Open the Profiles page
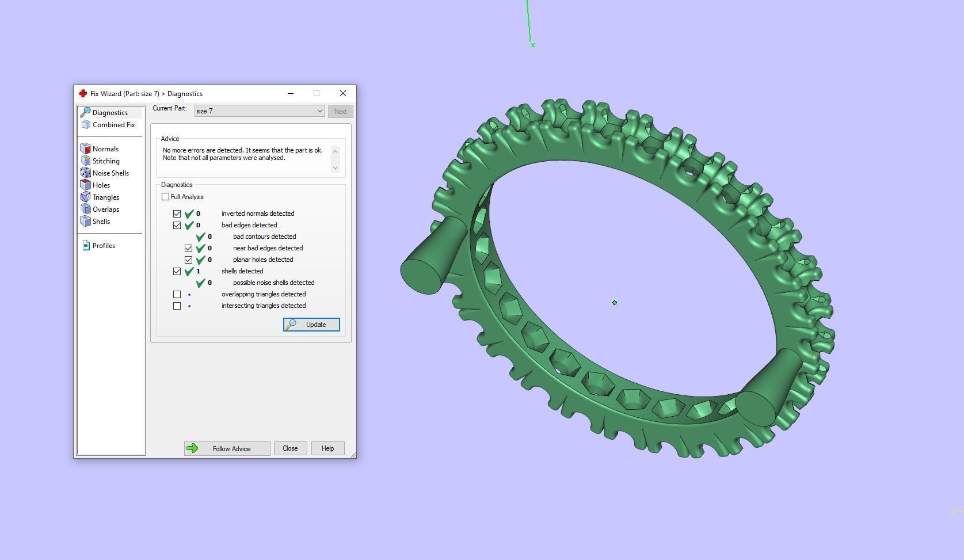964x560 pixels. pos(104,245)
